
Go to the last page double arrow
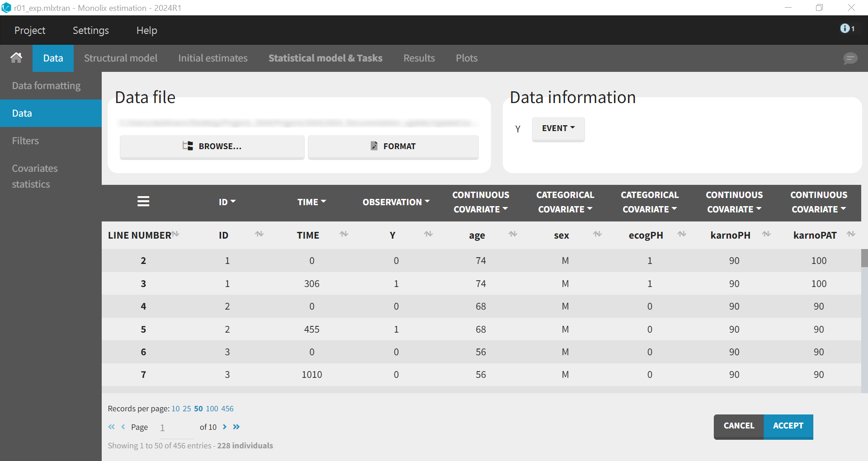(x=236, y=427)
